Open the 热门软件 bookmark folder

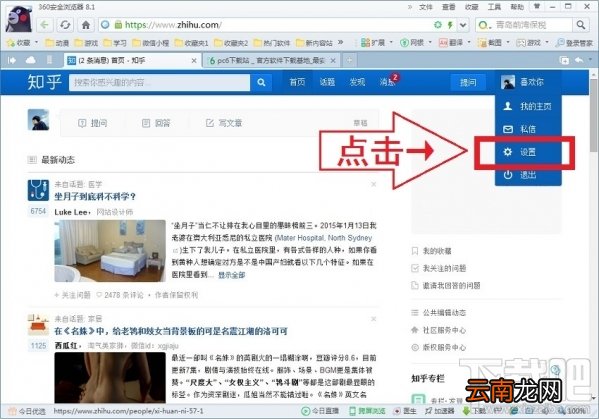(272, 43)
